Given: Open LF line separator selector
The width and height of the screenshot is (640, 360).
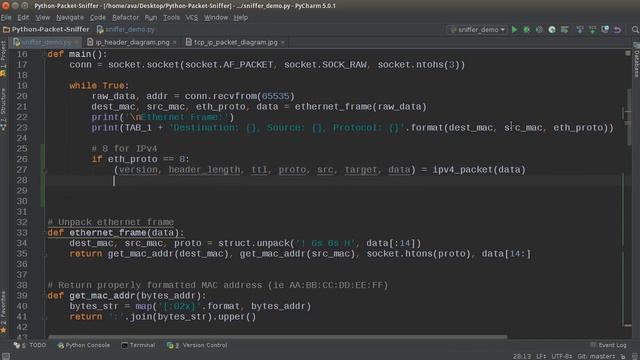Looking at the screenshot, I should tap(541, 356).
